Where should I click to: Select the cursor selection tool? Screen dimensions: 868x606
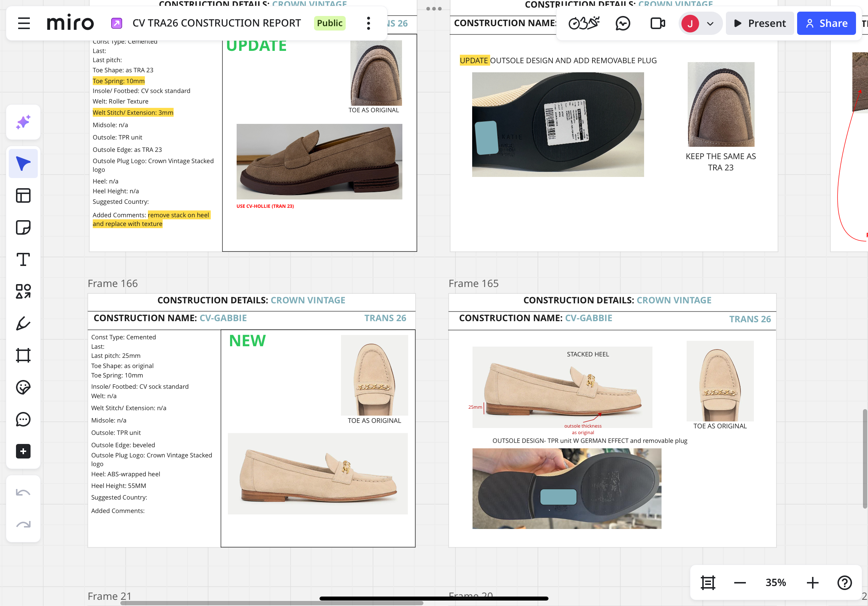click(x=23, y=163)
